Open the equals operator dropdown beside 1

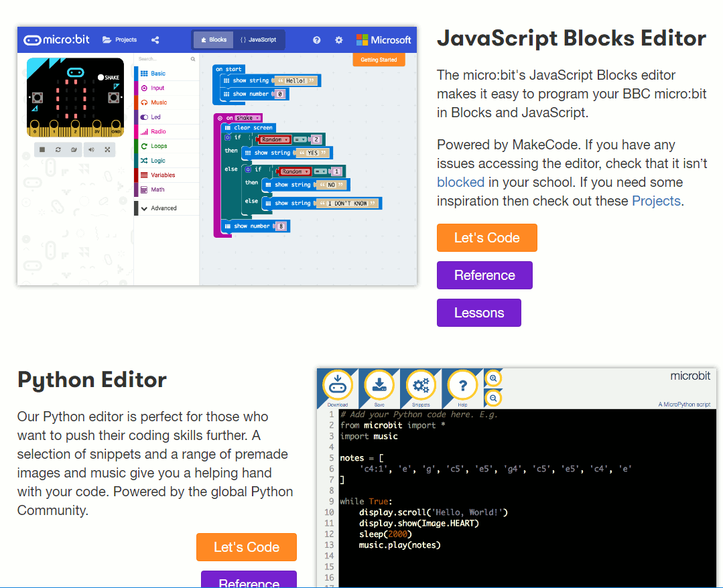click(320, 171)
